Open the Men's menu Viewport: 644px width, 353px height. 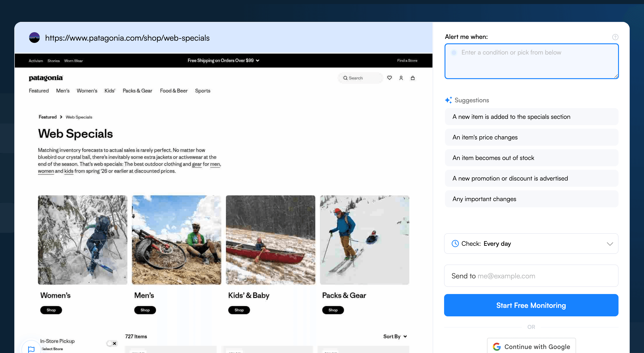pyautogui.click(x=63, y=91)
